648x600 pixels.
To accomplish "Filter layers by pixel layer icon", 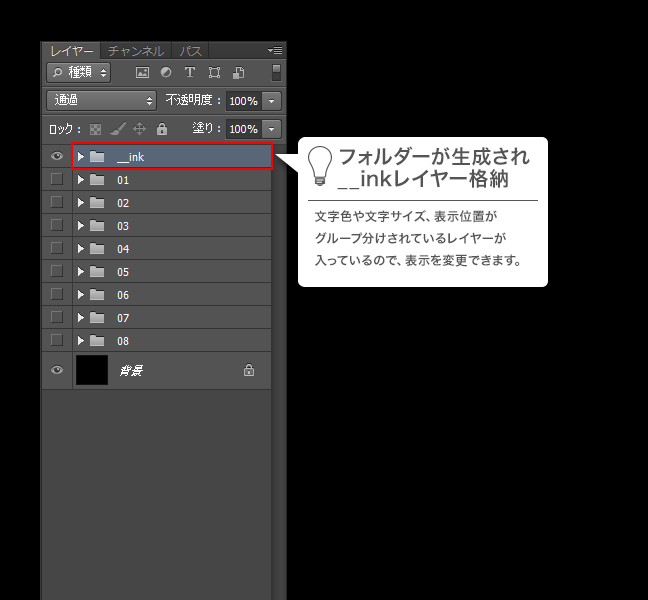I will pyautogui.click(x=142, y=73).
